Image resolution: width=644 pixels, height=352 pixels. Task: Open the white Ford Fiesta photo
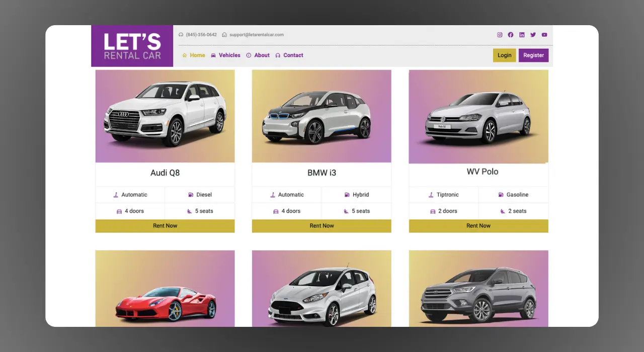321,289
